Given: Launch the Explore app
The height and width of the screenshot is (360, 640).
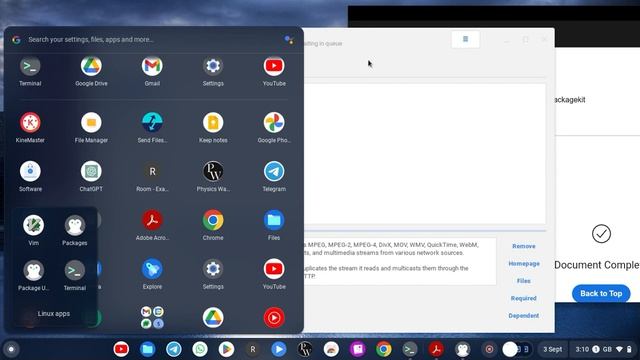Looking at the screenshot, I should pos(152,269).
